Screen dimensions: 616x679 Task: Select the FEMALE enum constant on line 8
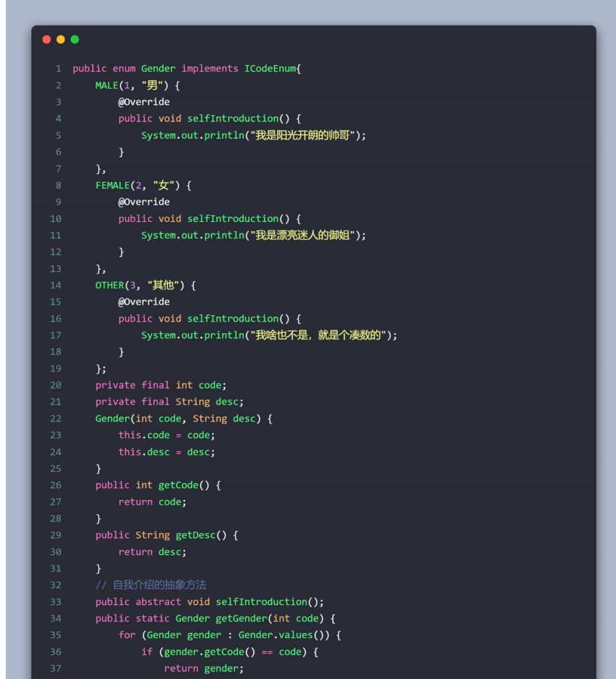114,185
